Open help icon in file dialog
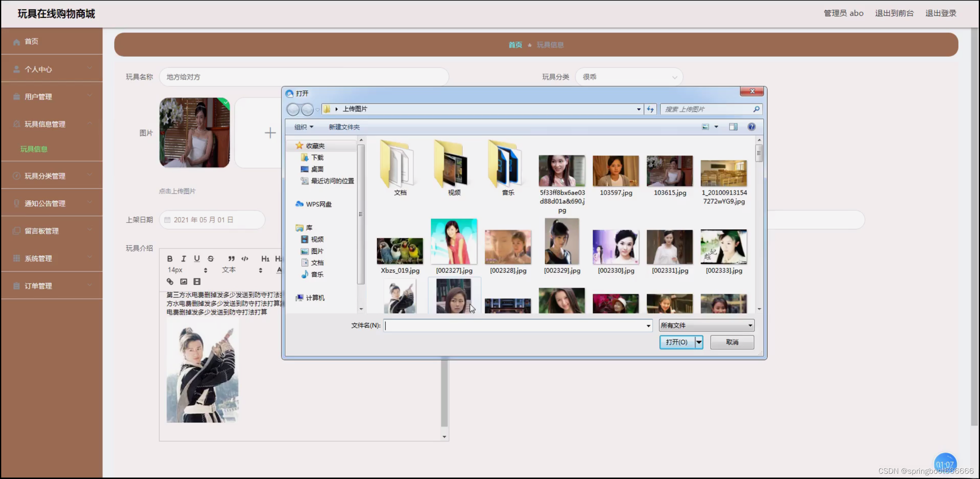 [x=751, y=127]
